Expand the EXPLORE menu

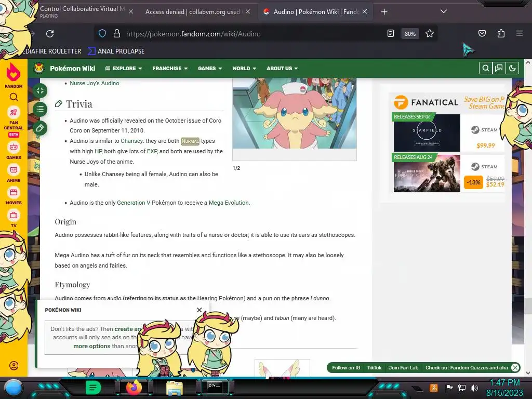124,68
